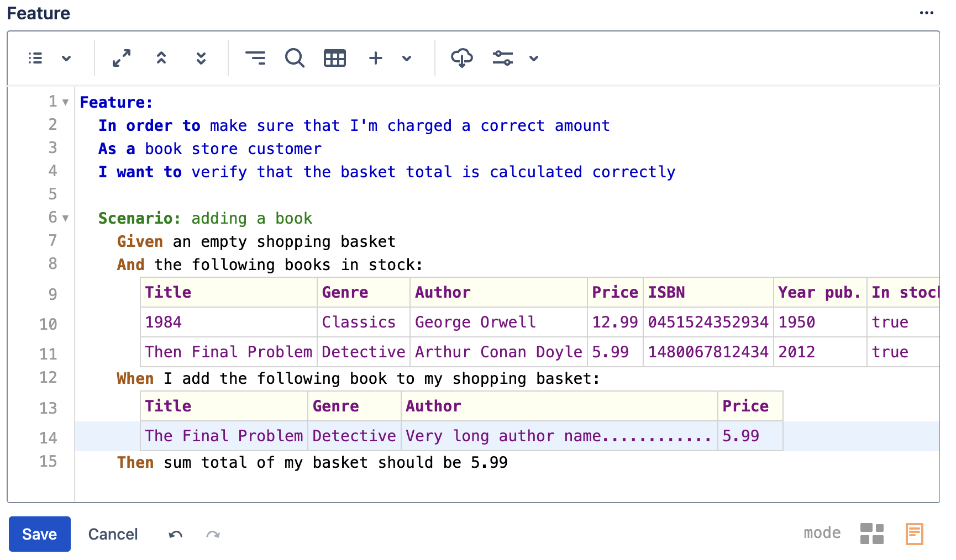
Task: Click 'Price' header in second table
Action: [750, 406]
